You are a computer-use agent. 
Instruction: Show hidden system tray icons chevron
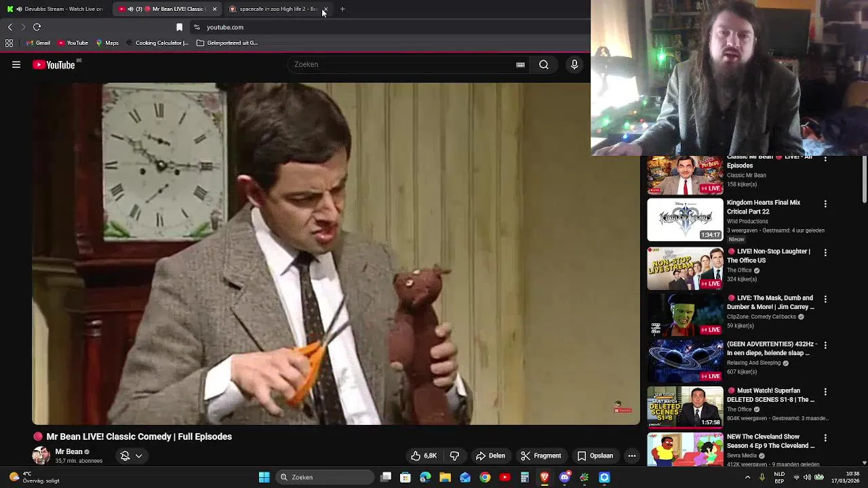click(747, 477)
